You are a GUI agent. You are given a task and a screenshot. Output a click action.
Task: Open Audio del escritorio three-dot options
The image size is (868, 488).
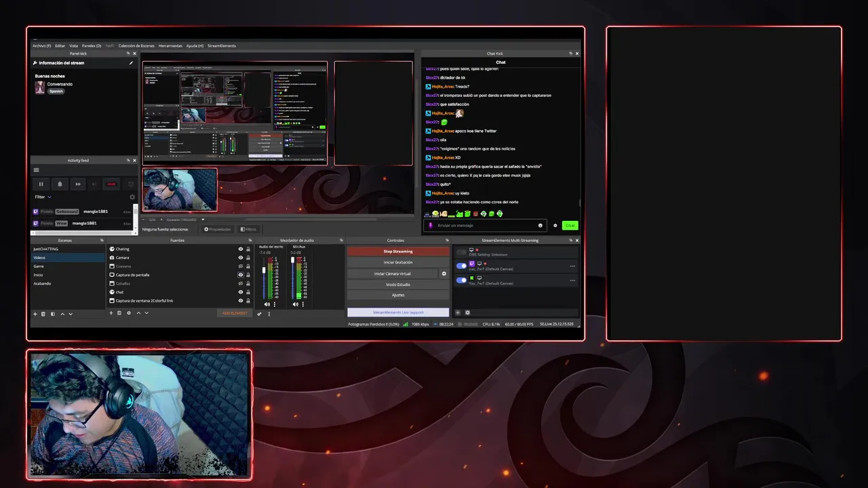(x=275, y=304)
